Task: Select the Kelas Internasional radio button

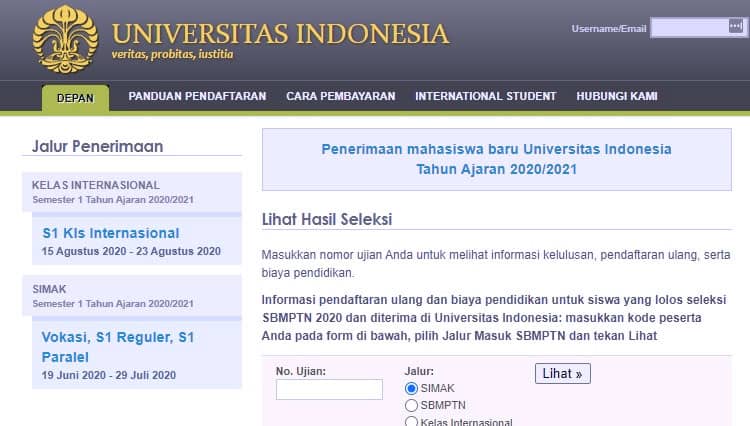Action: 411,422
